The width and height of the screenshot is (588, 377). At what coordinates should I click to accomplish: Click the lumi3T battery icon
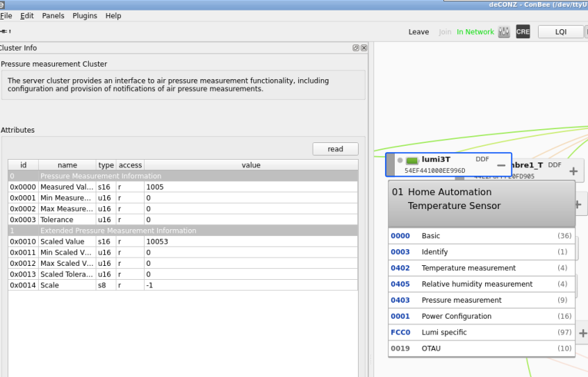click(411, 161)
